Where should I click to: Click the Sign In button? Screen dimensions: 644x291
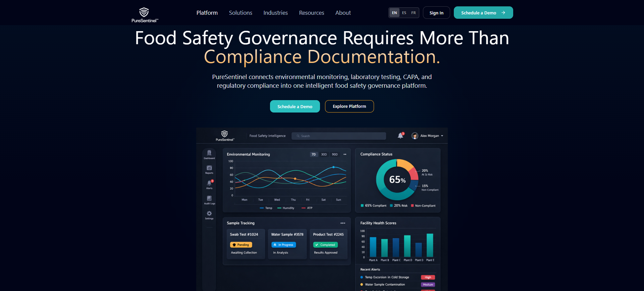[x=436, y=13]
